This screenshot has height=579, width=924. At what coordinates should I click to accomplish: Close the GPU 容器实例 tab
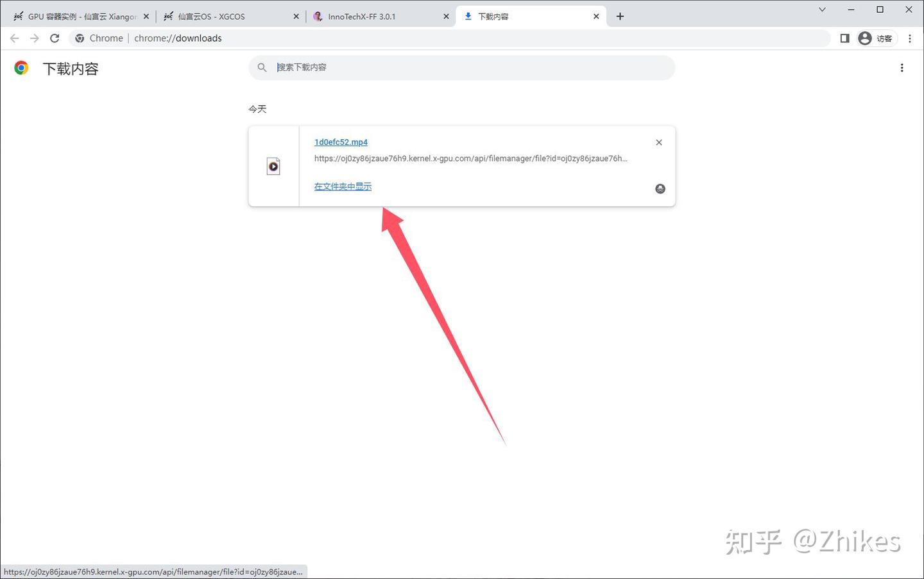point(146,17)
